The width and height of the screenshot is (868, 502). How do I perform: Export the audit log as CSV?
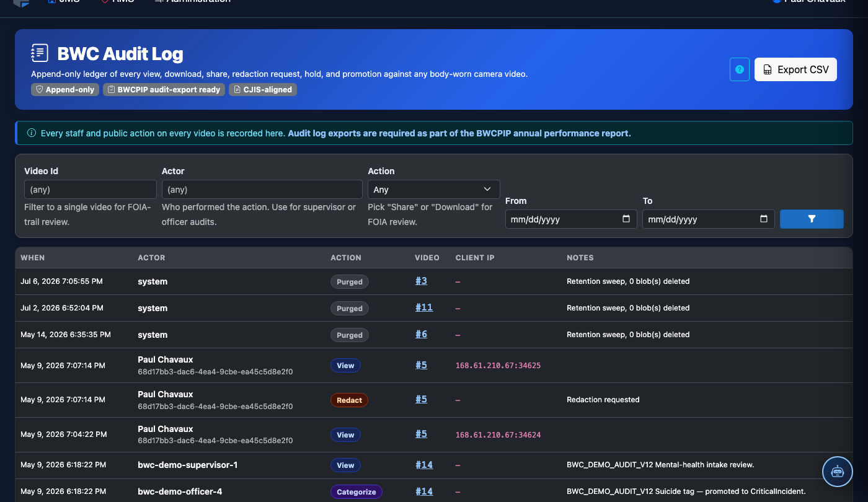(795, 69)
